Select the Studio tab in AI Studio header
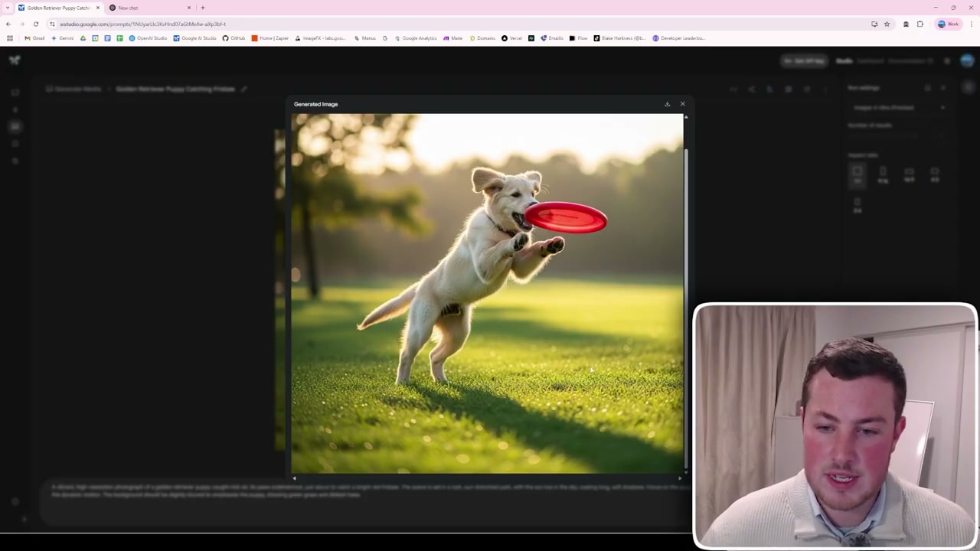 point(844,60)
